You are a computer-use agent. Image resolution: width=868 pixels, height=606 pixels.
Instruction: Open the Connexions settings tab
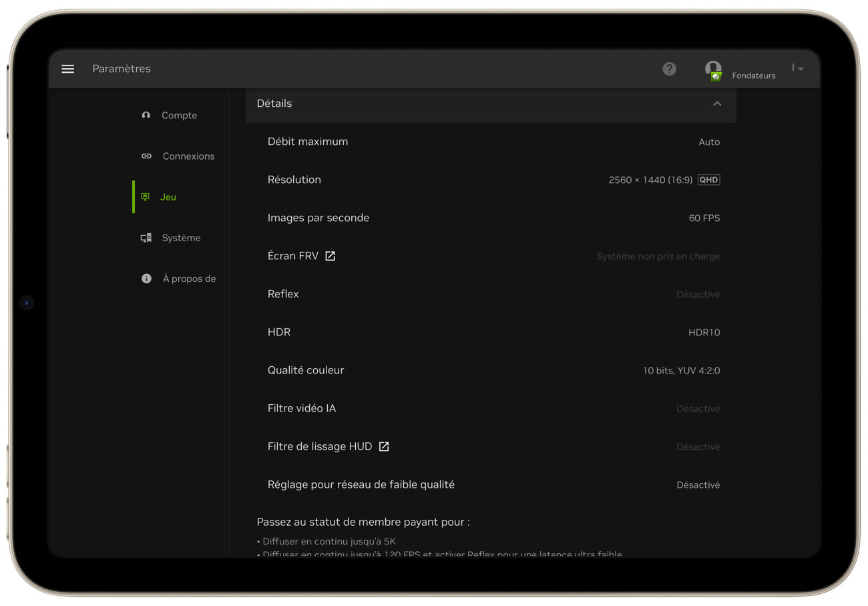(x=188, y=156)
